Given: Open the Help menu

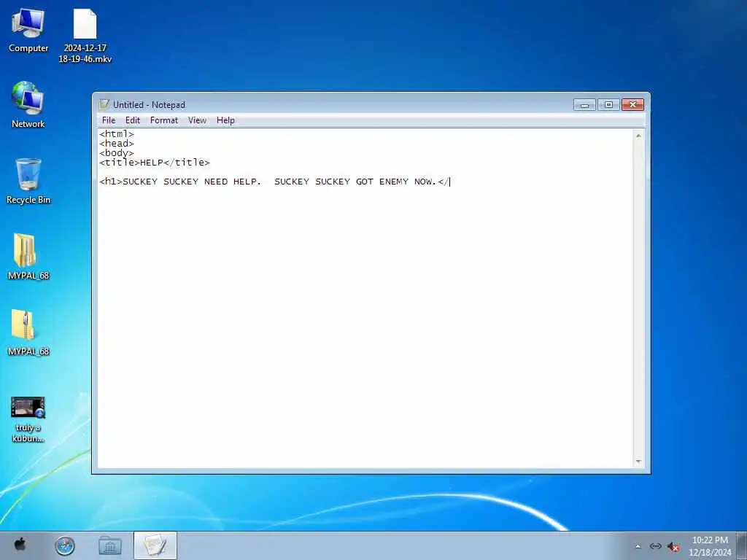Looking at the screenshot, I should 225,120.
